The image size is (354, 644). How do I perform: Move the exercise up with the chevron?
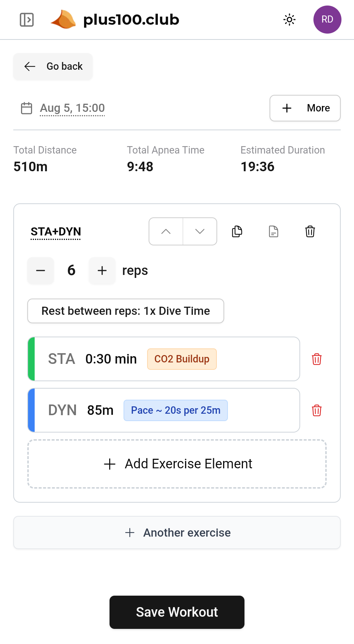[x=166, y=231]
